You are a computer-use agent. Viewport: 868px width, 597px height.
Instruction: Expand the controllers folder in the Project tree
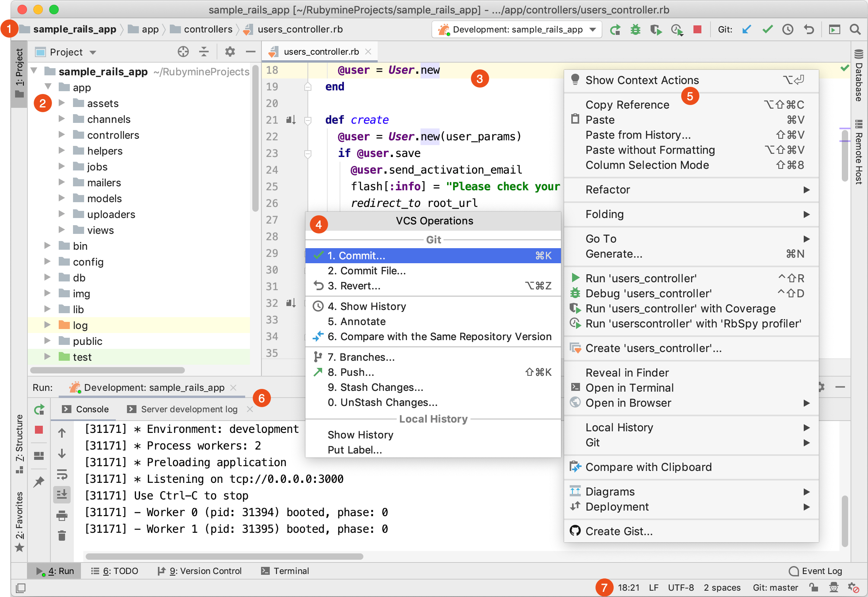click(x=61, y=135)
